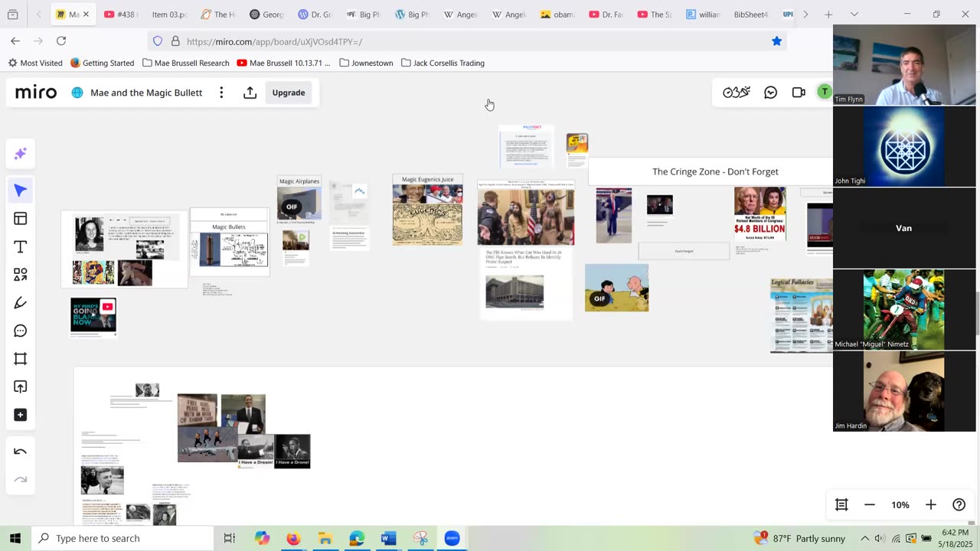Click the Windows taskbar search box

tap(122, 538)
